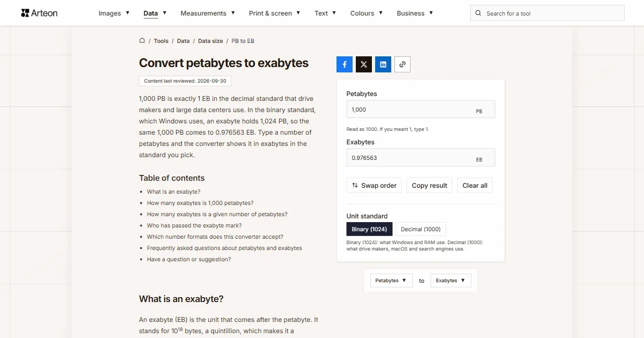The height and width of the screenshot is (338, 644).
Task: Focus the Petabytes input field
Action: [421, 109]
